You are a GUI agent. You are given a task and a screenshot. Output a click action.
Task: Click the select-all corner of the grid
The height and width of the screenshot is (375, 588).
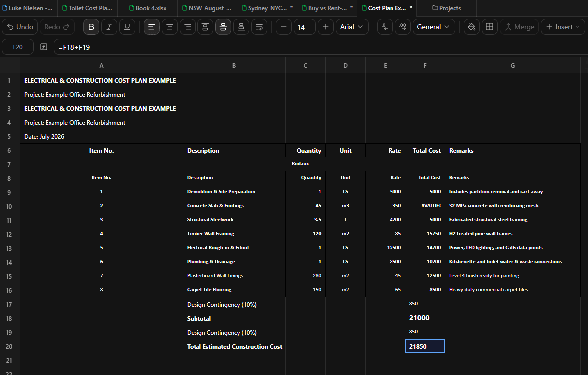point(10,66)
